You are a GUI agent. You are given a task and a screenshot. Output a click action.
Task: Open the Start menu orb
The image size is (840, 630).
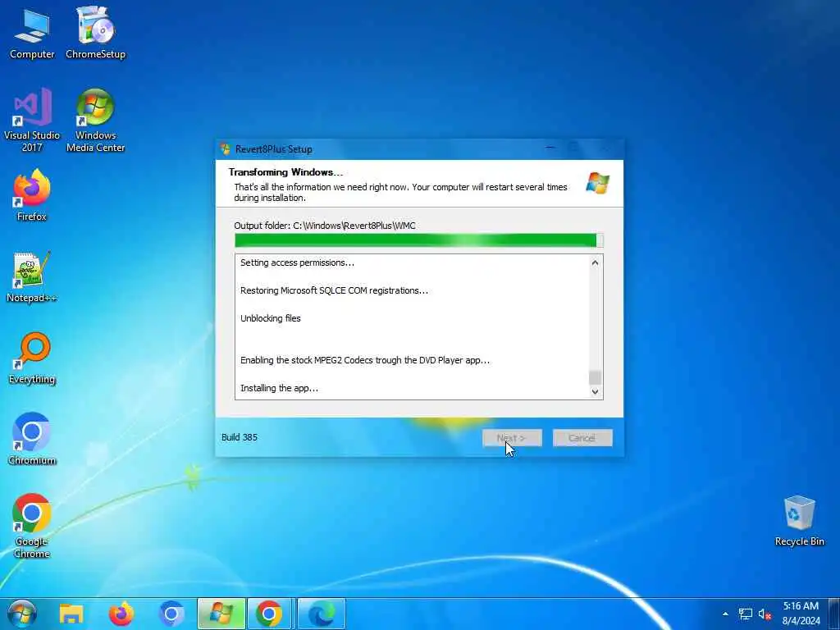point(22,614)
